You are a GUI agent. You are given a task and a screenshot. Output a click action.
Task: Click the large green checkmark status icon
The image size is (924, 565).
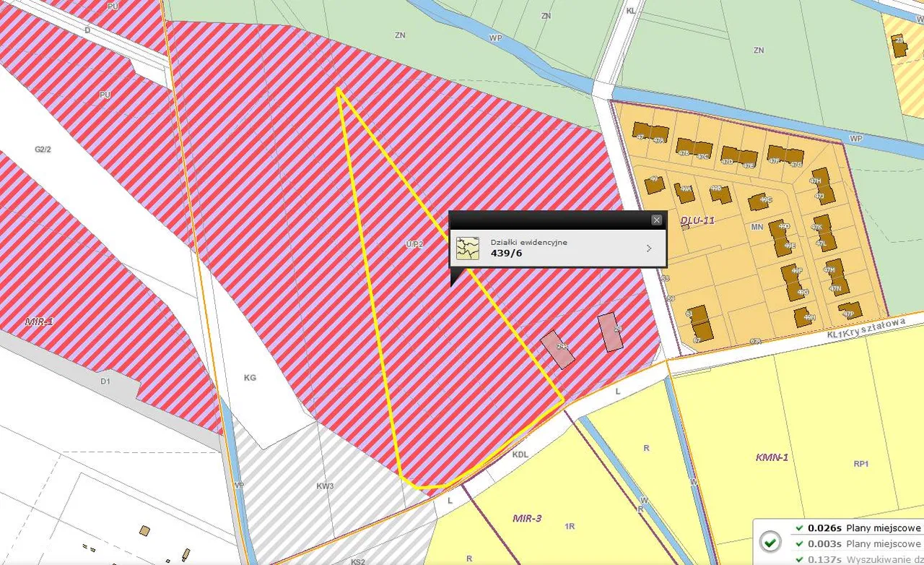pos(770,542)
